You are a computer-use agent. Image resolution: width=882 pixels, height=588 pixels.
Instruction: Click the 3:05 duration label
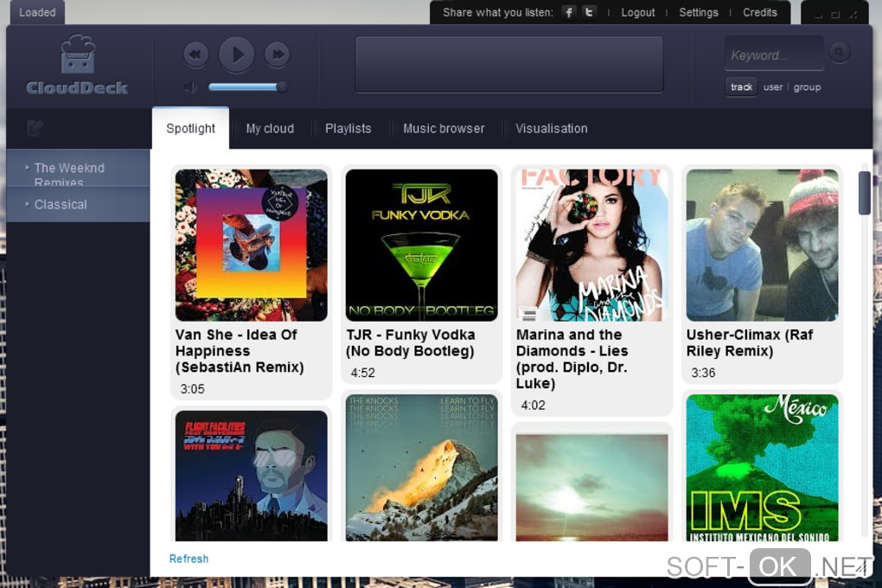[x=192, y=389]
